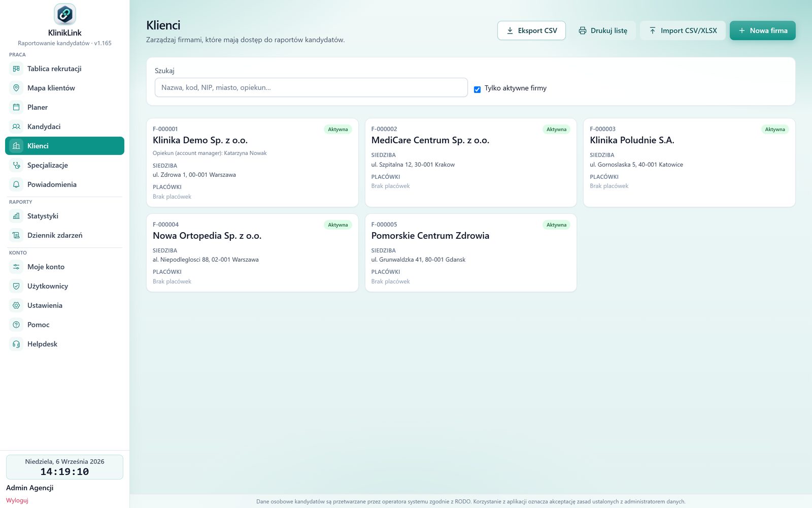This screenshot has width=812, height=508.
Task: Go to Powiadomienia
Action: coord(64,184)
